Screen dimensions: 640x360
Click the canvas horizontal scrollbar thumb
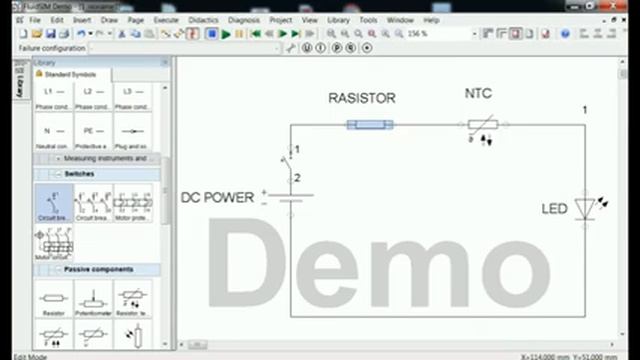pos(197,345)
